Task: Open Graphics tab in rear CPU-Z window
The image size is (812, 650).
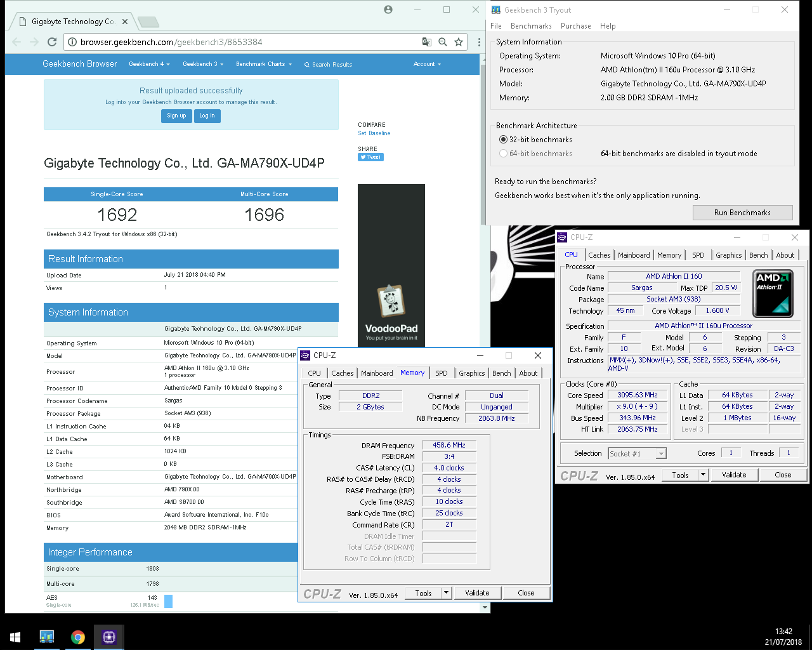Action: click(x=728, y=255)
